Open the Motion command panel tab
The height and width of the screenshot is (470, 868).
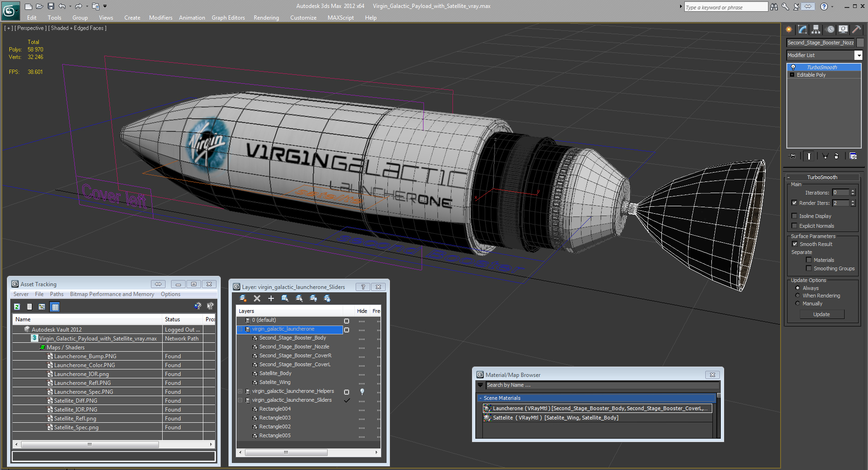(830, 29)
